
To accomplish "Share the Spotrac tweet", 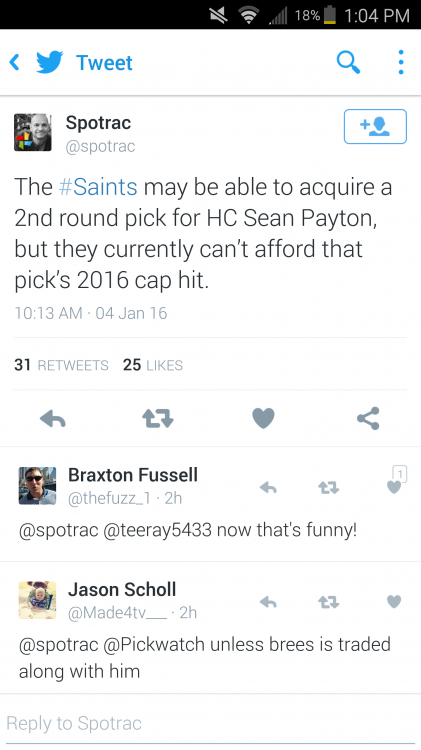I will 368,419.
